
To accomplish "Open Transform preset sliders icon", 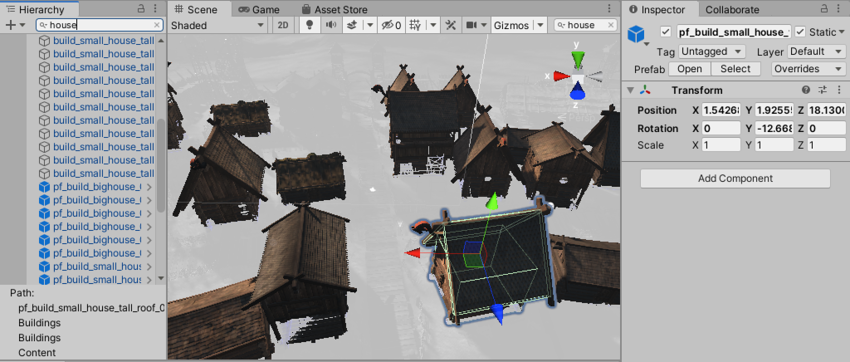I will click(x=822, y=90).
